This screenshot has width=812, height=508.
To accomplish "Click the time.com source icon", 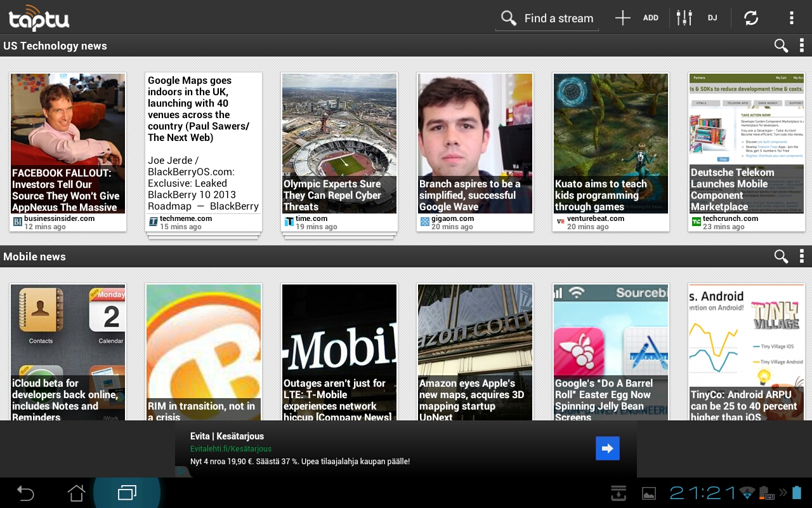I will point(289,222).
